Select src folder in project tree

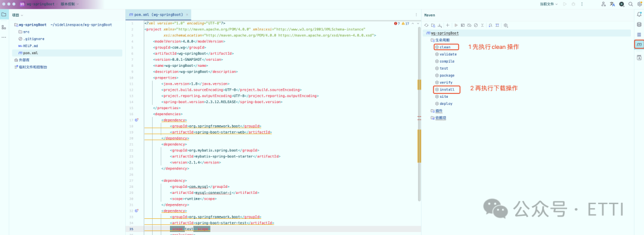23,32
